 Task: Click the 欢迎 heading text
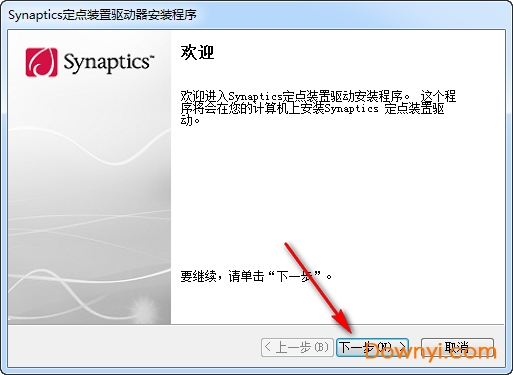tap(197, 52)
